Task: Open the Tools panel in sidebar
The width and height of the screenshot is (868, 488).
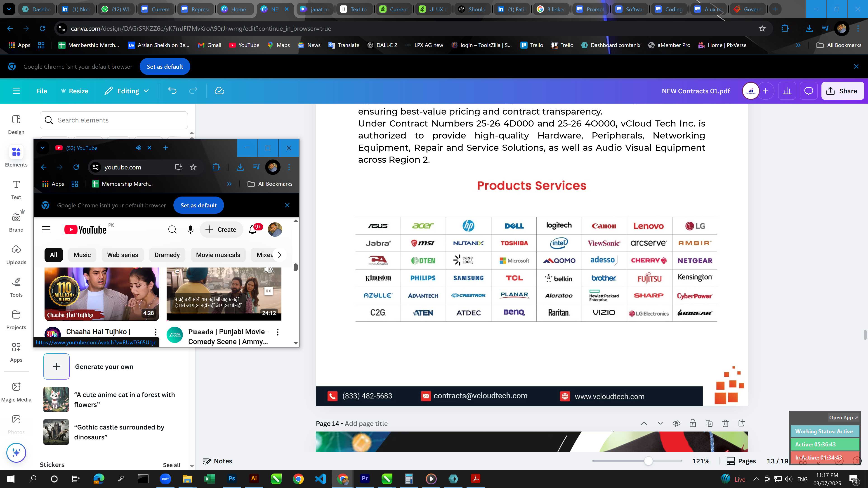Action: [x=16, y=287]
